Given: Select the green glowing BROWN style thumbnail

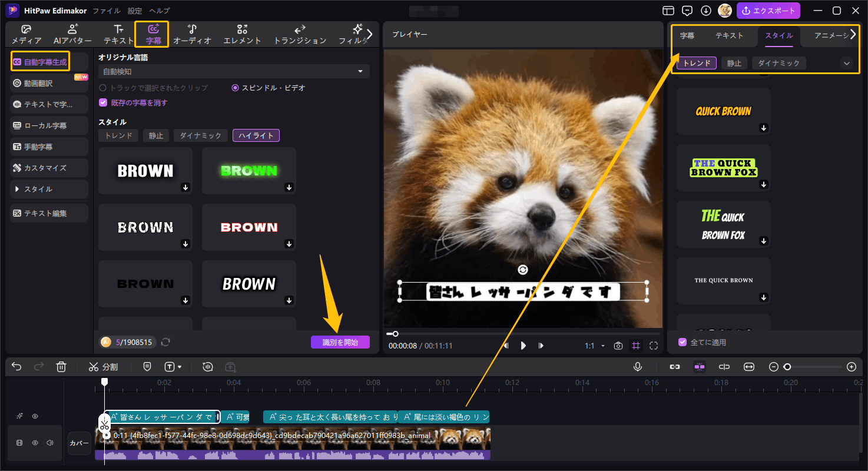Looking at the screenshot, I should pyautogui.click(x=249, y=171).
